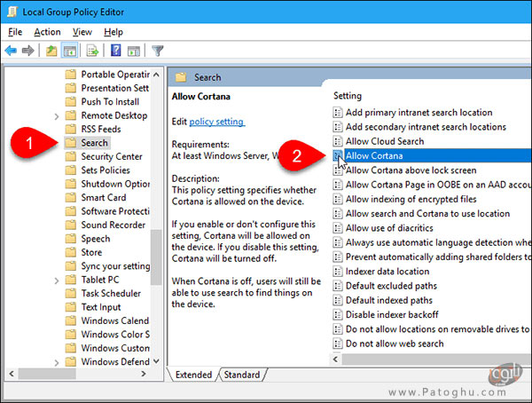This screenshot has height=403, width=532.
Task: Select Default indexed paths setting
Action: click(389, 300)
